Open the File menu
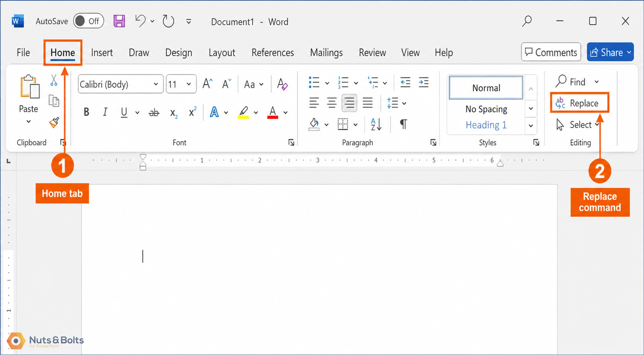This screenshot has width=644, height=355. click(23, 52)
